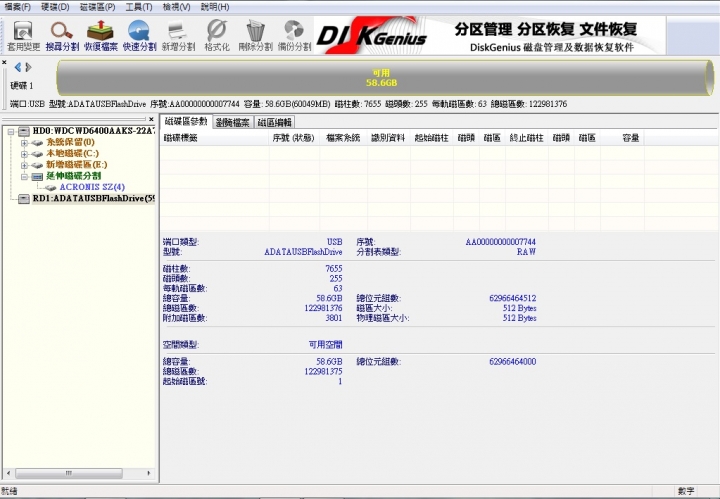
Task: Switch to the 磁區编輯 tab
Action: (275, 123)
